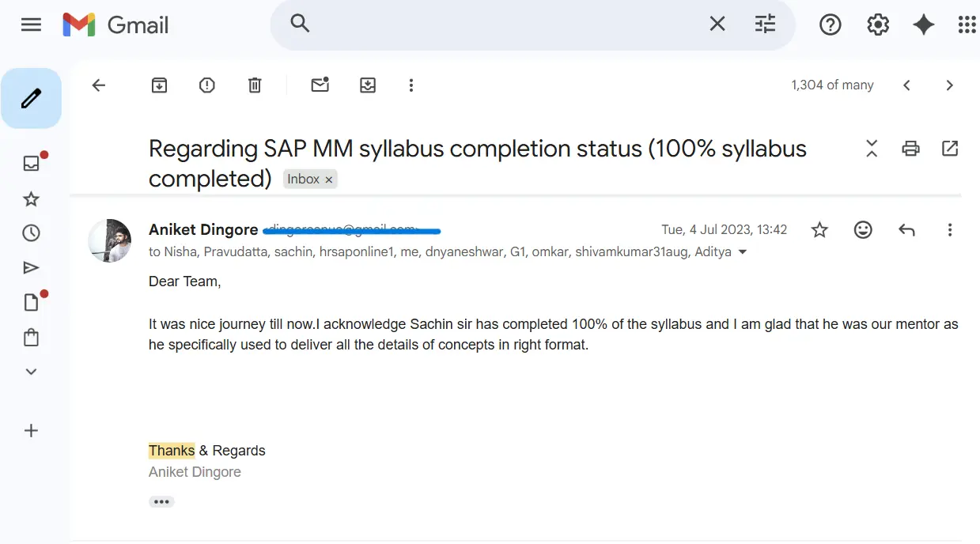
Task: Open Support help icon
Action: [x=830, y=25]
